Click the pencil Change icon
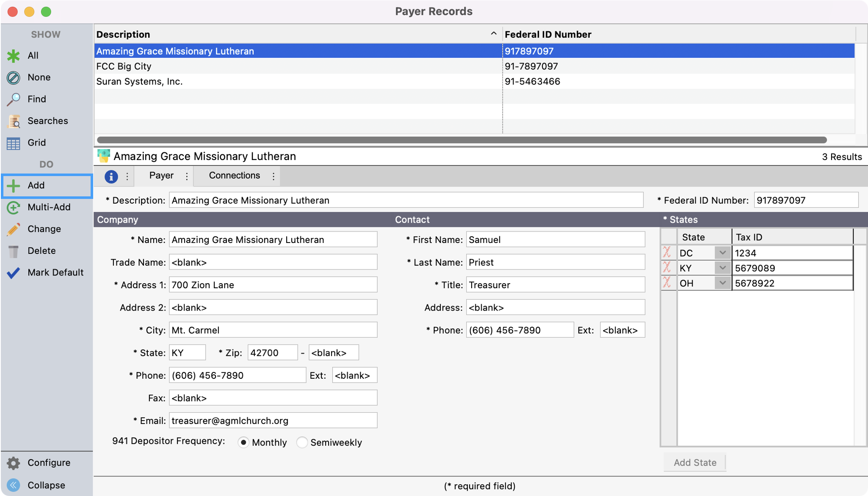 tap(14, 229)
